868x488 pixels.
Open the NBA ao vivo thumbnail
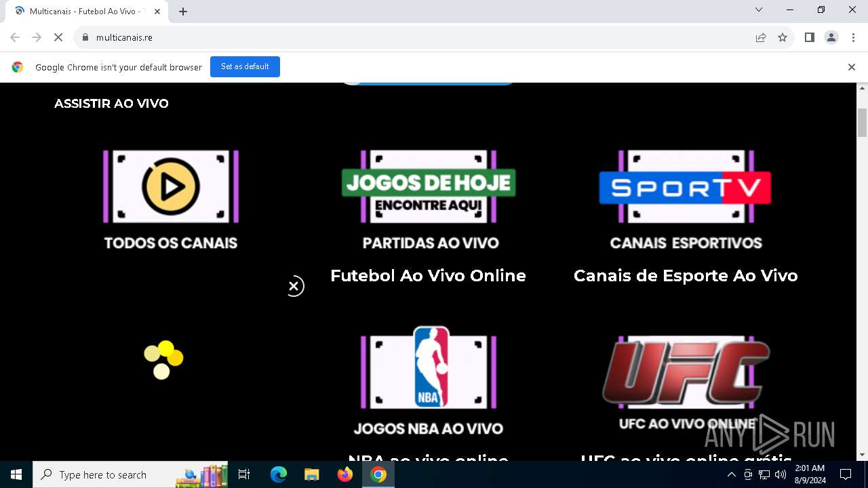(429, 367)
